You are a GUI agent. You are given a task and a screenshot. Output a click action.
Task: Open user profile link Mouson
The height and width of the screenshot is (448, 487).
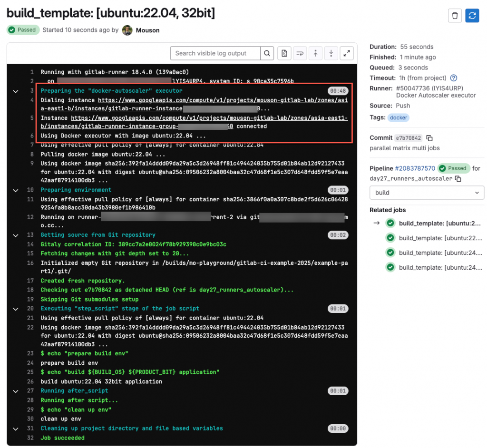[147, 30]
